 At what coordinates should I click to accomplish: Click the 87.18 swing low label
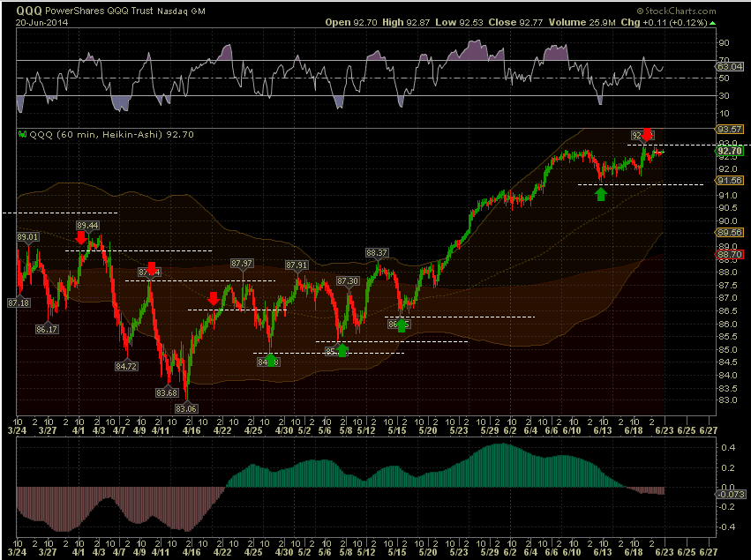point(19,302)
